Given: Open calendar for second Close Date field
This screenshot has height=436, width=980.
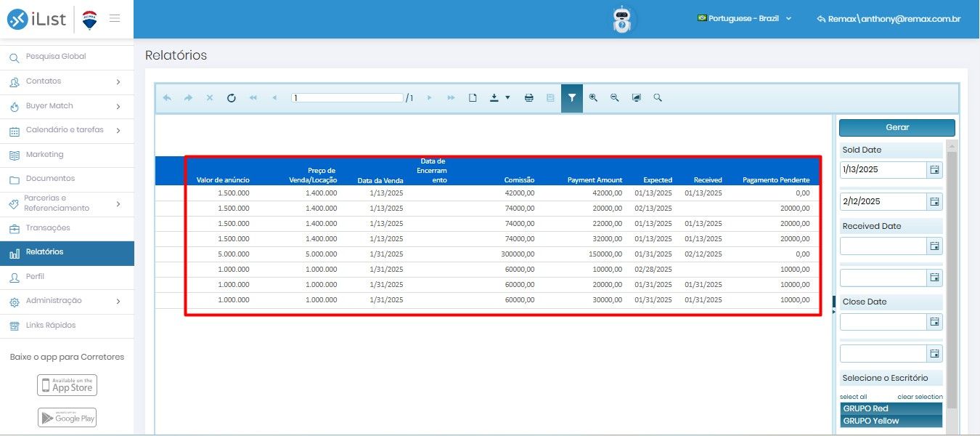Looking at the screenshot, I should point(935,353).
